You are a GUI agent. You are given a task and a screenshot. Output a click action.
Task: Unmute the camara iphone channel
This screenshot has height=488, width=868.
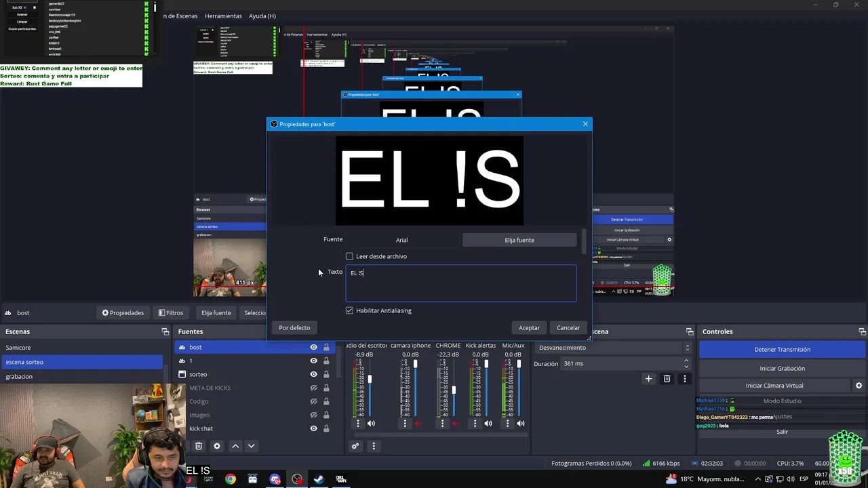point(418,424)
